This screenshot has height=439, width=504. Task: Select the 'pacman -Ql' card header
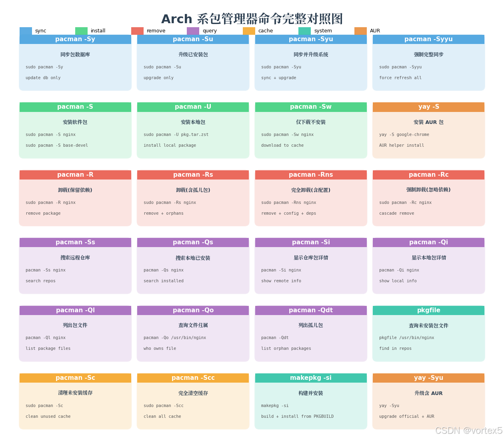(x=75, y=310)
